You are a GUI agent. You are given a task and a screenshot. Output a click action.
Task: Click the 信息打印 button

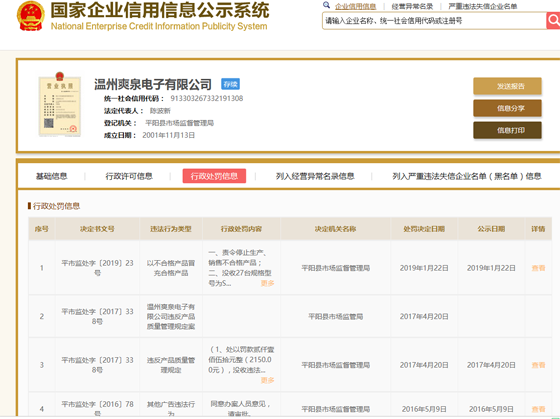click(x=507, y=130)
